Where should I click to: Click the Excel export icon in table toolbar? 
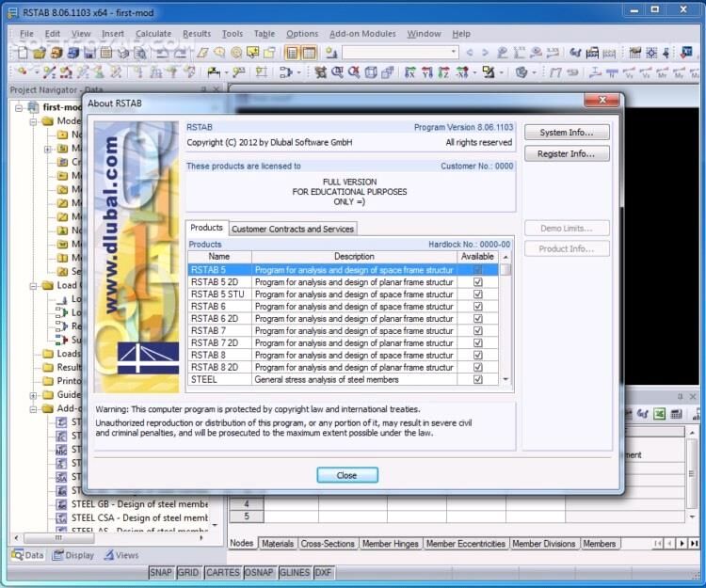661,414
